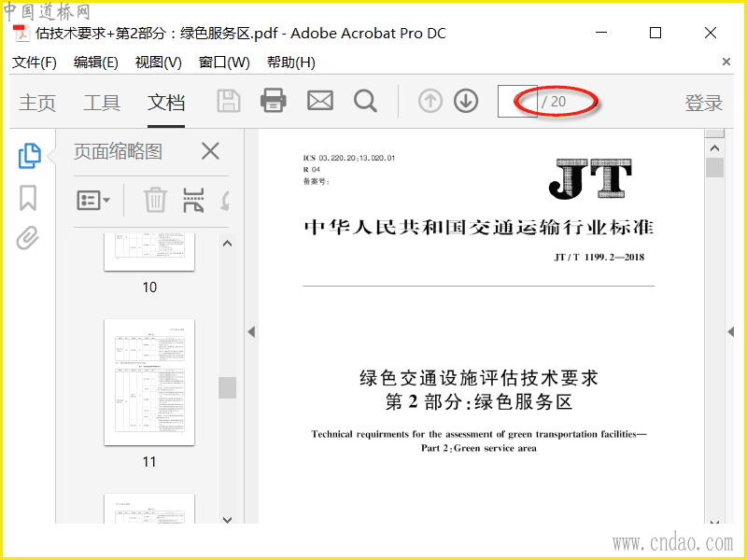The height and width of the screenshot is (560, 747).
Task: Go to next page down arrow
Action: pyautogui.click(x=466, y=101)
